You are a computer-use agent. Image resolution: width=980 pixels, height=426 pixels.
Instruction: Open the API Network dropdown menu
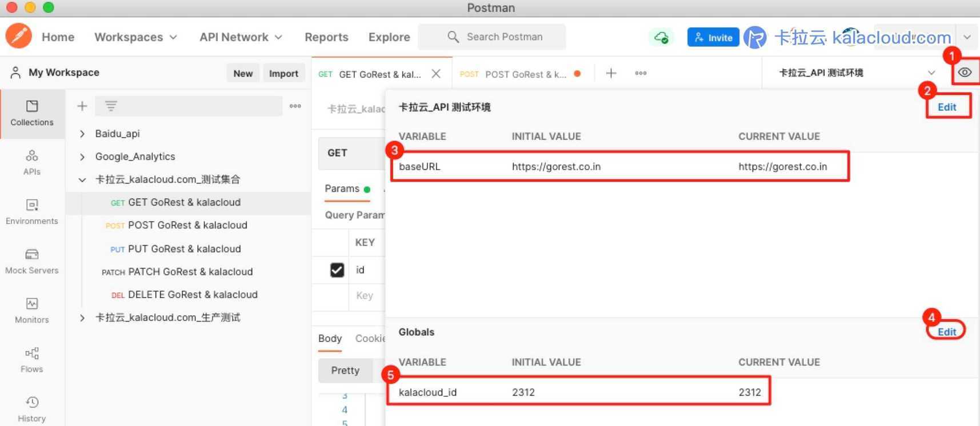click(241, 37)
